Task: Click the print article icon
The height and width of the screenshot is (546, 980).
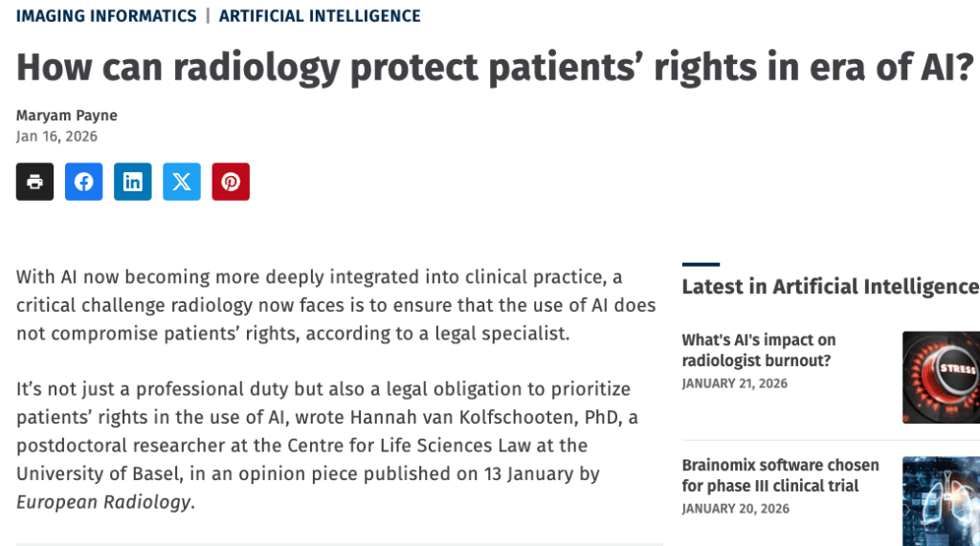Action: [x=34, y=182]
